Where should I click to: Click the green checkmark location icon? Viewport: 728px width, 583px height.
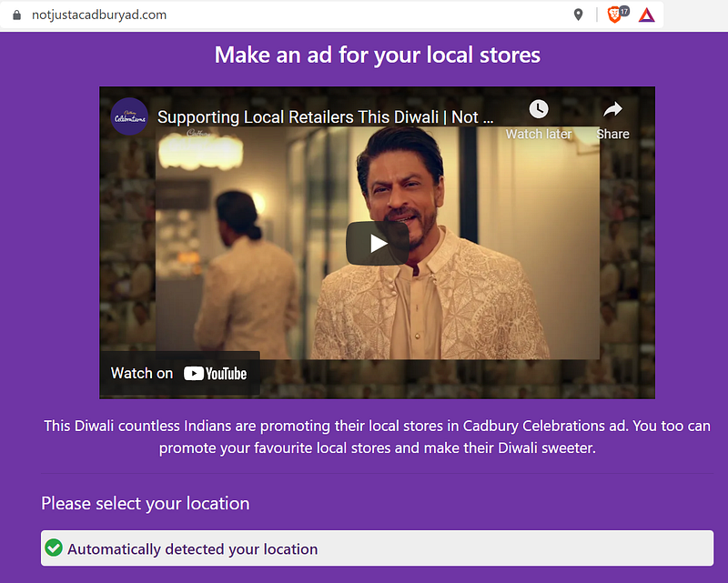[54, 548]
